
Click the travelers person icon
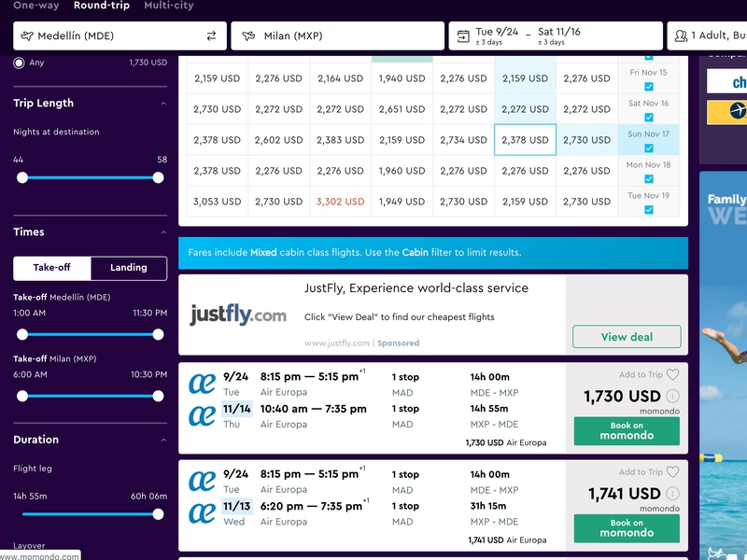click(x=681, y=35)
